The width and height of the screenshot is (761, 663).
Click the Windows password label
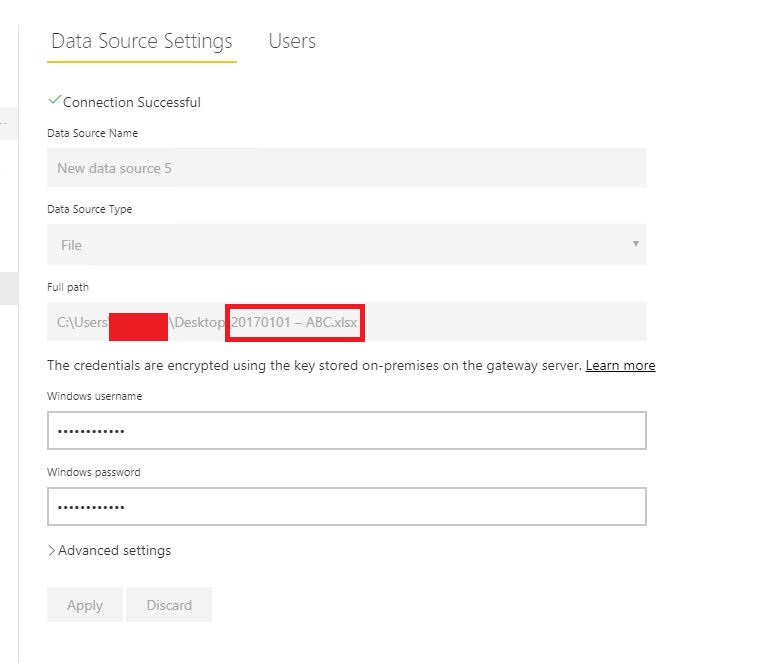(94, 472)
